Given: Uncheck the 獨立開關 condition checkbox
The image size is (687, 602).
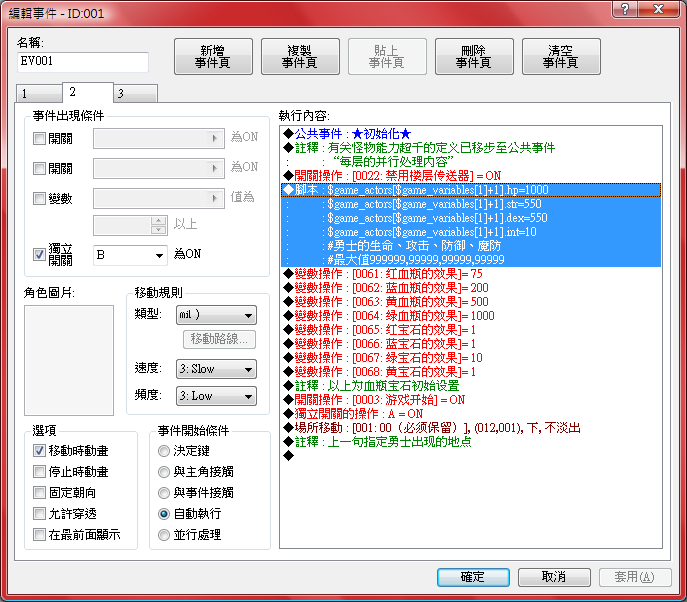Looking at the screenshot, I should pos(39,254).
